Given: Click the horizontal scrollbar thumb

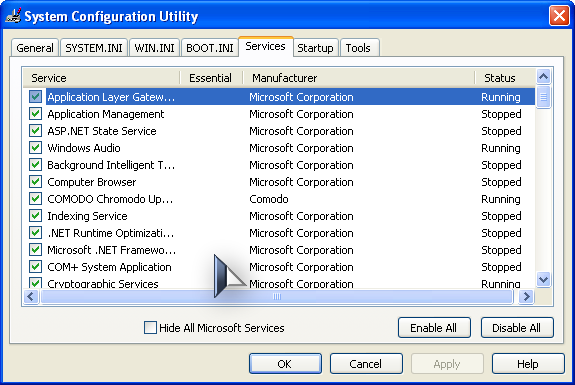Looking at the screenshot, I should click(x=277, y=296).
